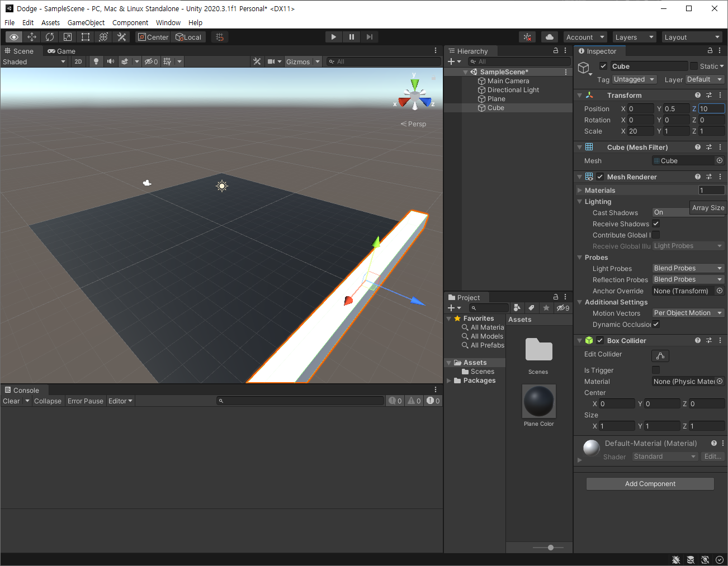Toggle Dynamic Occlusion checkbox
Screen dimensions: 728x566
(x=656, y=324)
